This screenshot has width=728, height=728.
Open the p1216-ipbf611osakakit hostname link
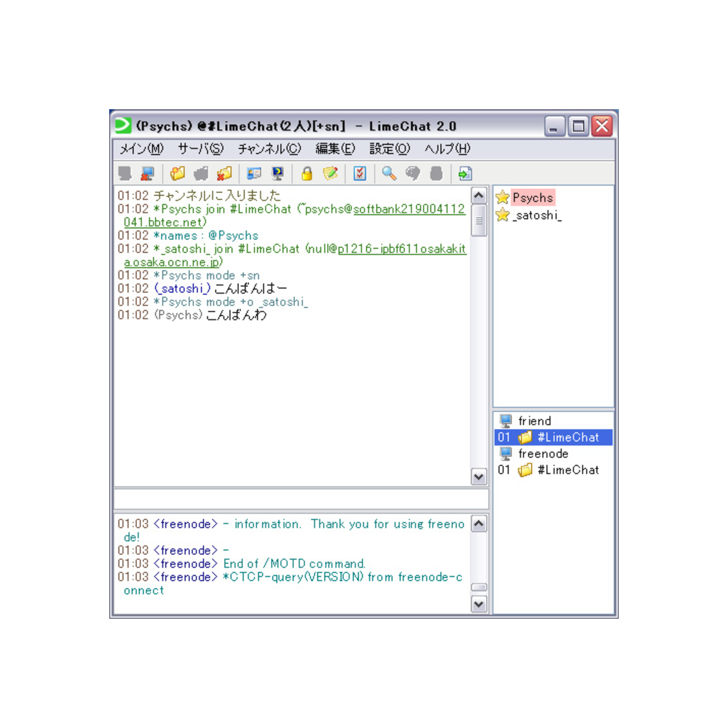point(402,249)
